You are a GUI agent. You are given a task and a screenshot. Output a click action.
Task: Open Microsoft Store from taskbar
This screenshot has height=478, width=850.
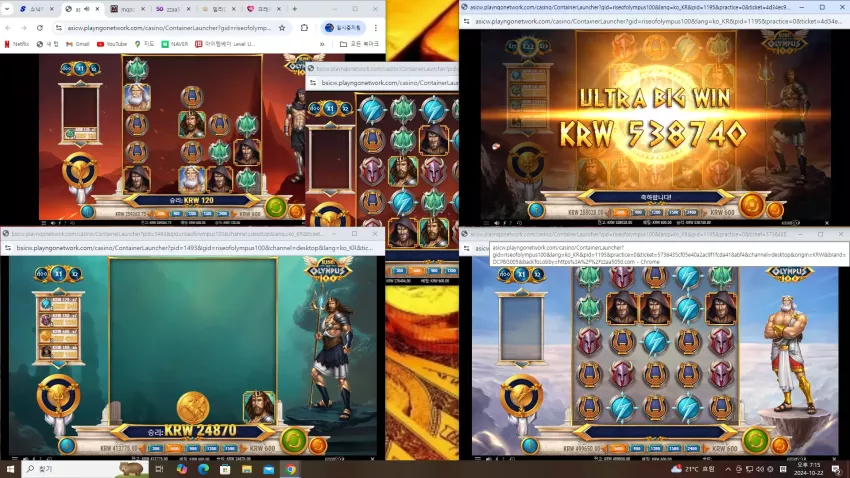225,469
